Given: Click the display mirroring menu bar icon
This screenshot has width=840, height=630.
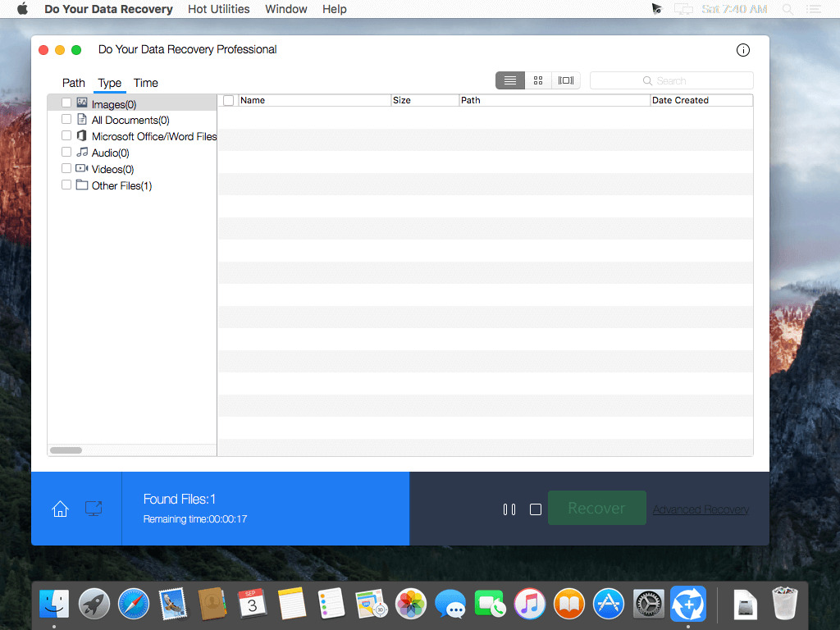Looking at the screenshot, I should click(x=683, y=9).
